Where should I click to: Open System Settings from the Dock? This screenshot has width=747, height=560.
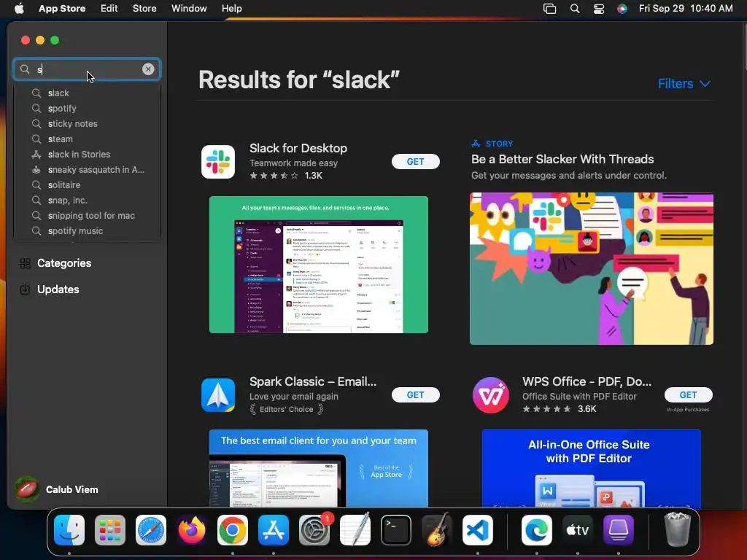314,529
